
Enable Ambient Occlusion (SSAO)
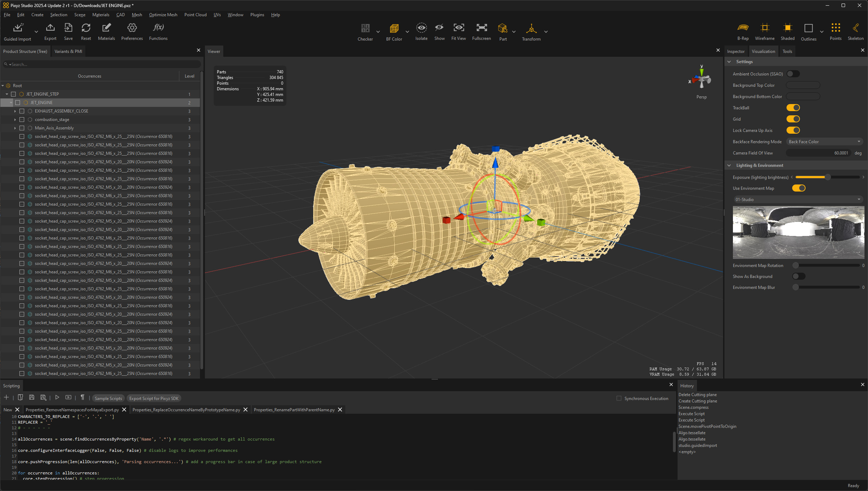coord(793,73)
